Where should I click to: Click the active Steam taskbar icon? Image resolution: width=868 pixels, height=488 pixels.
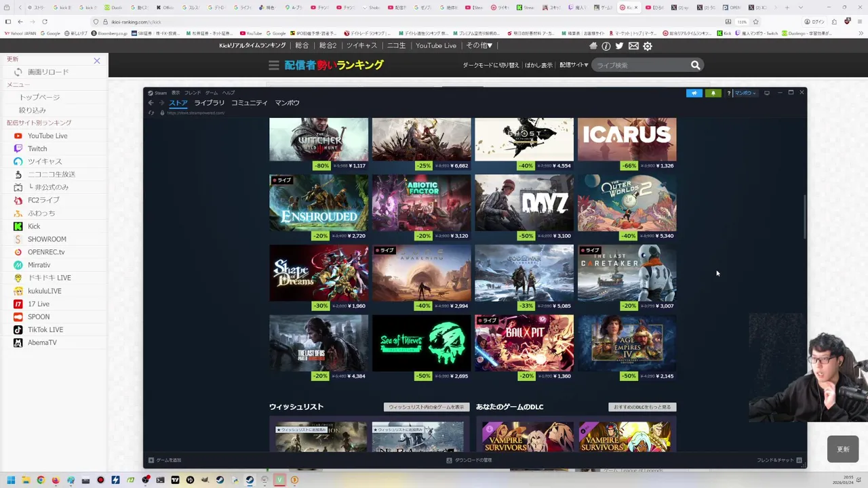[x=250, y=481]
